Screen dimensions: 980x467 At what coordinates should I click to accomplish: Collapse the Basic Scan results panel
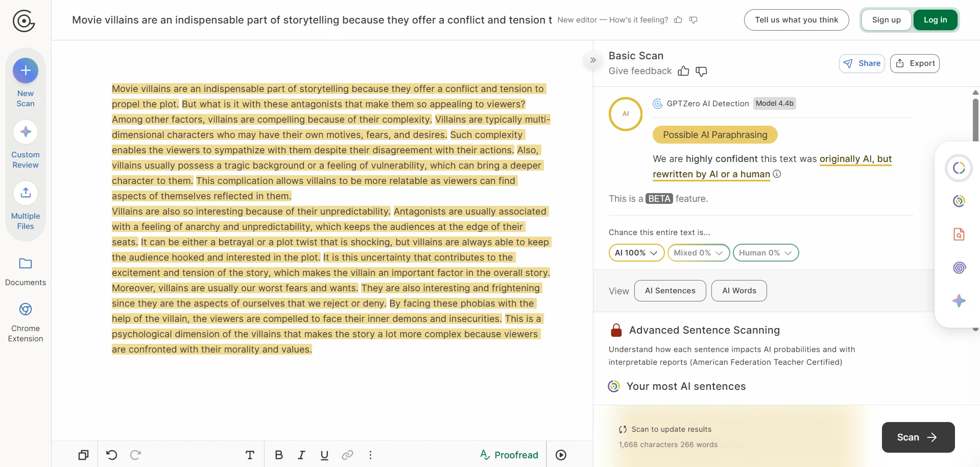coord(593,60)
